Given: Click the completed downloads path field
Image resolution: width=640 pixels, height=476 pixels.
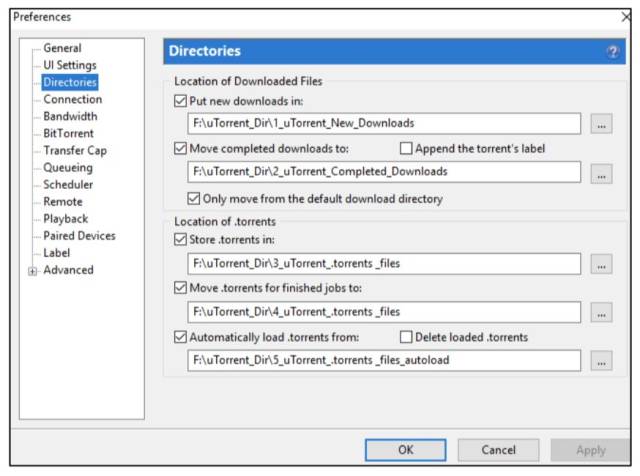Looking at the screenshot, I should [x=384, y=172].
